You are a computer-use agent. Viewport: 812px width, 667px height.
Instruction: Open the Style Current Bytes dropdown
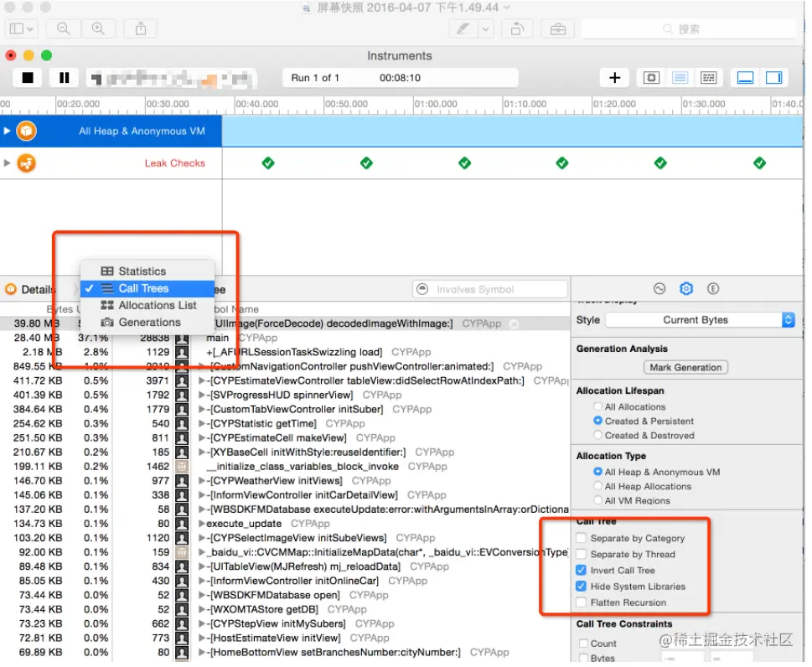[x=701, y=320]
